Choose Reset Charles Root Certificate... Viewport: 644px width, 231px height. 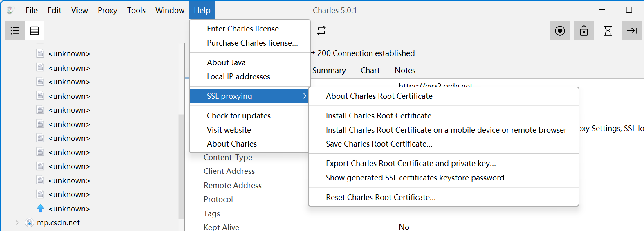click(x=444, y=197)
